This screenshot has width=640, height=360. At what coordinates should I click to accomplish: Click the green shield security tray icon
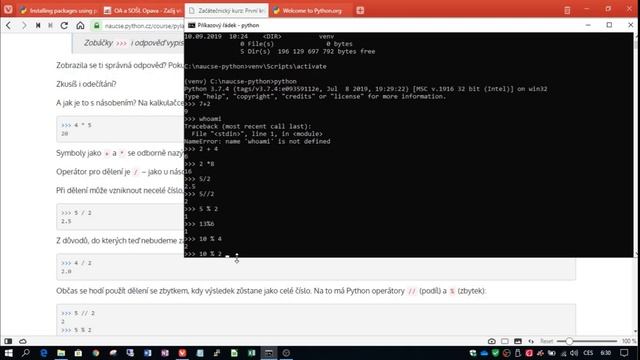[495, 353]
